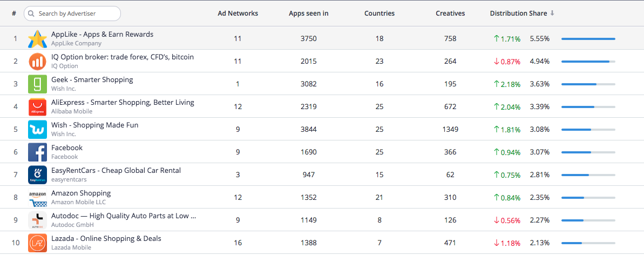Click inside the Search by Advertiser field
The height and width of the screenshot is (255, 644).
pyautogui.click(x=72, y=14)
